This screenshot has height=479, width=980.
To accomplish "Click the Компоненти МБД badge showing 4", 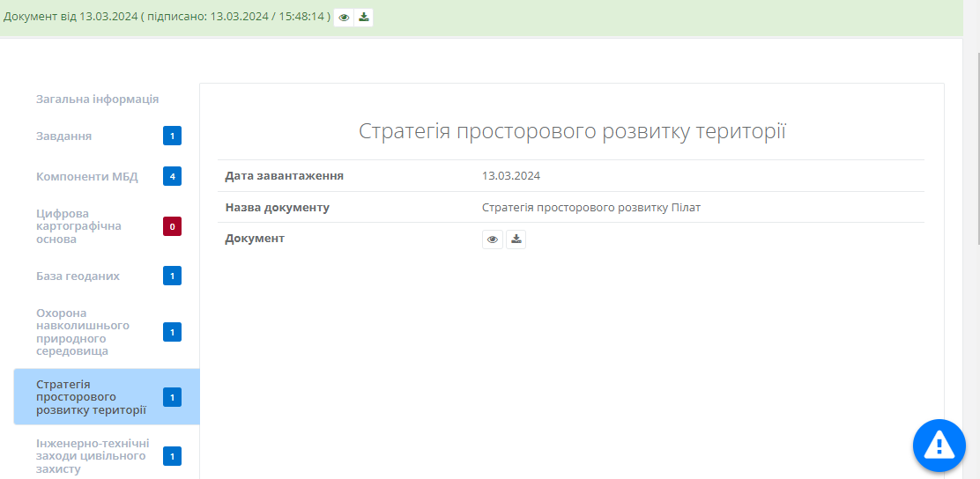I will pyautogui.click(x=173, y=176).
